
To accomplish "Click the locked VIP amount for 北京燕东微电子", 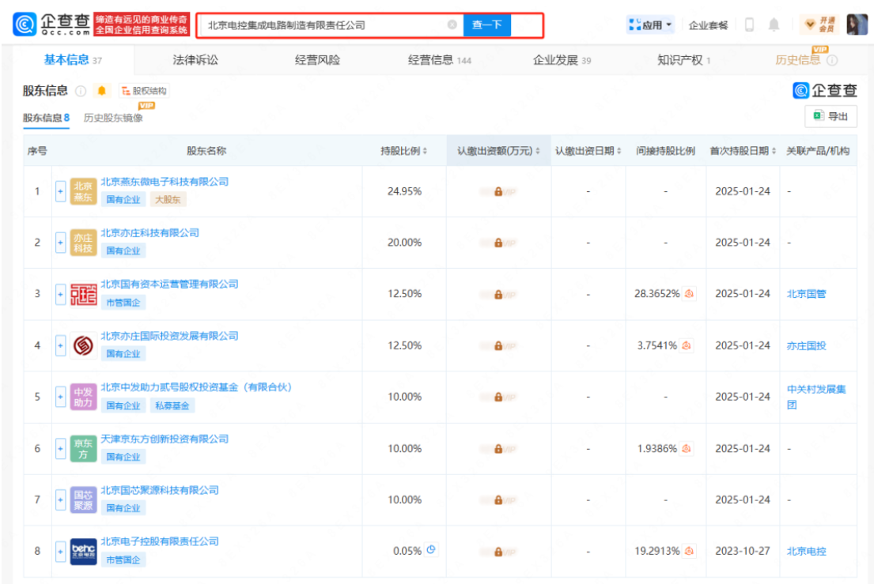I will (498, 191).
